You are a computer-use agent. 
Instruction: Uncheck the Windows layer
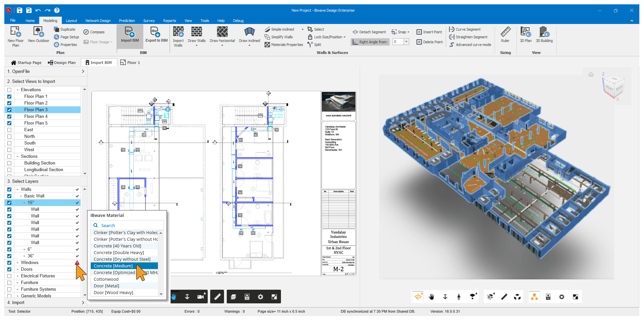coord(9,262)
